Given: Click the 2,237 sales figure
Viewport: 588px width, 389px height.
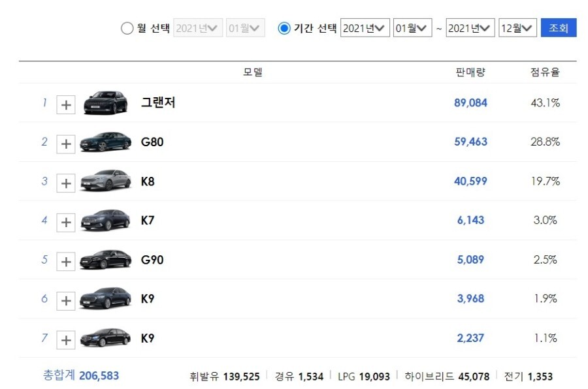Looking at the screenshot, I should (470, 338).
